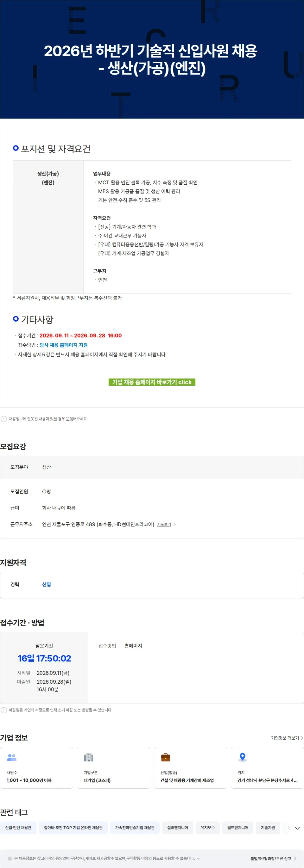
Task: Click the 사원수 people icon
Action: tap(12, 757)
